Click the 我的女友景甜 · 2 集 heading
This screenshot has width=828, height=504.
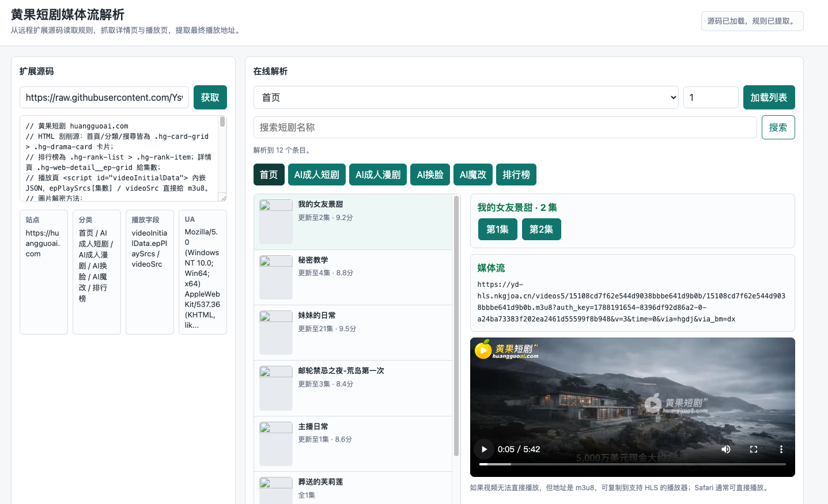517,208
